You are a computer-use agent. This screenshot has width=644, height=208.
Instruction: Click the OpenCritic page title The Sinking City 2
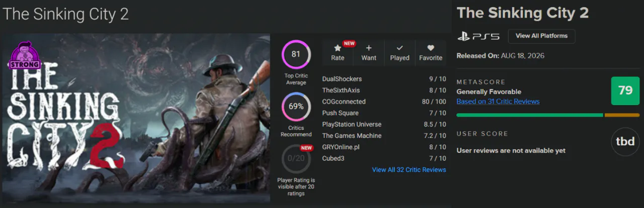[65, 14]
